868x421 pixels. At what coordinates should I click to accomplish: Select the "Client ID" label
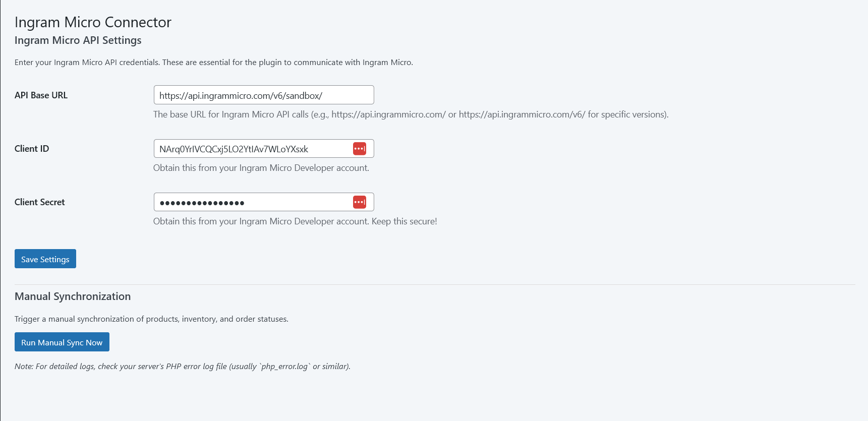tap(32, 149)
